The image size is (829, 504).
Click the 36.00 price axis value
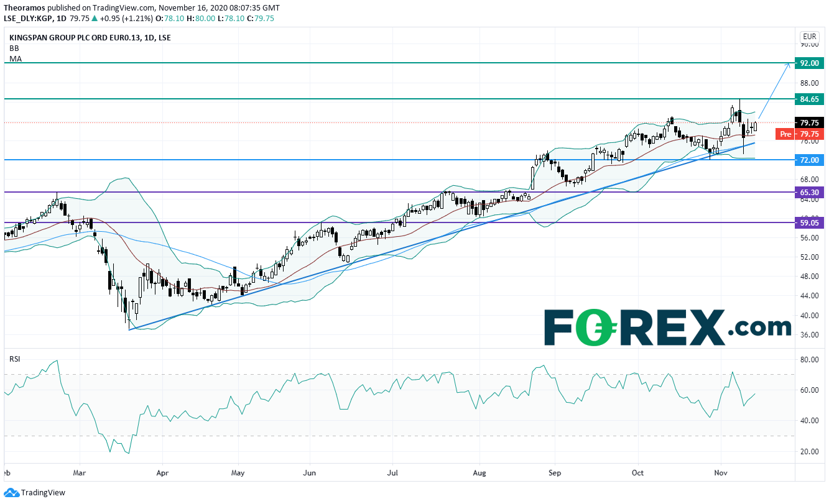pos(808,335)
